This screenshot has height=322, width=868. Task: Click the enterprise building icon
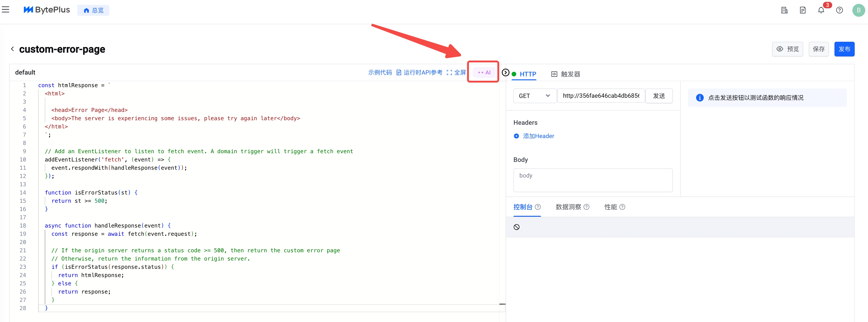click(x=784, y=10)
